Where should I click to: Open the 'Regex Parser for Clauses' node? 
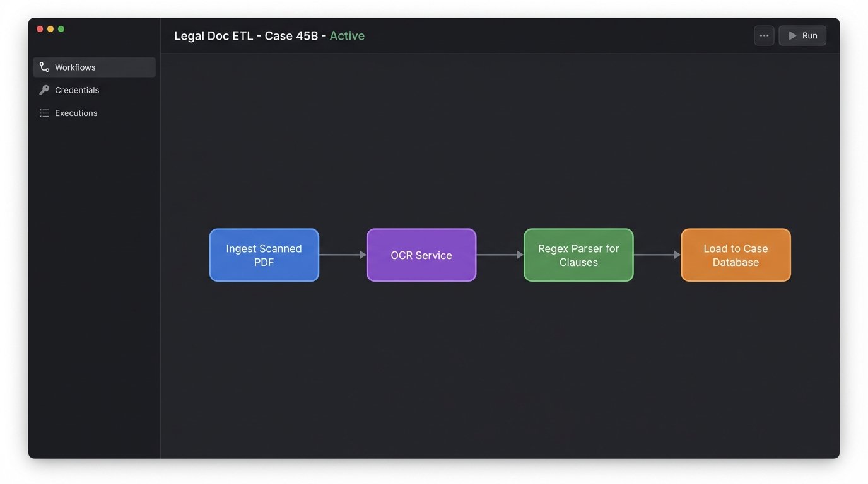578,255
